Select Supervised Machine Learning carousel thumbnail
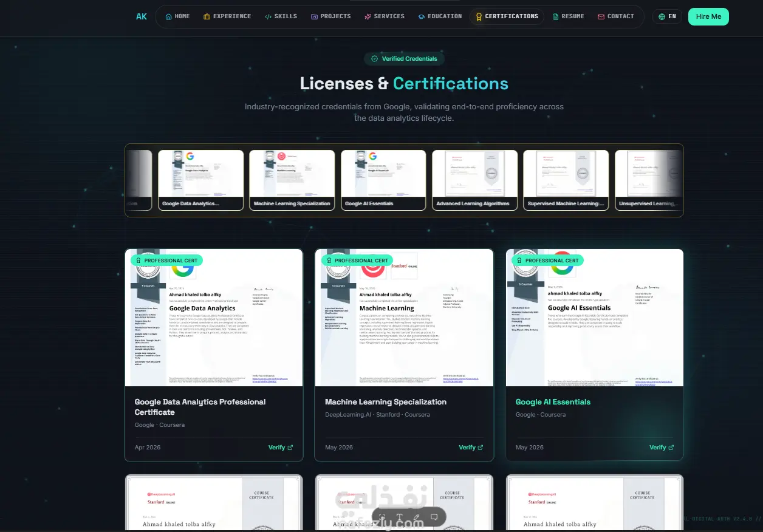This screenshot has height=532, width=763. (566, 180)
